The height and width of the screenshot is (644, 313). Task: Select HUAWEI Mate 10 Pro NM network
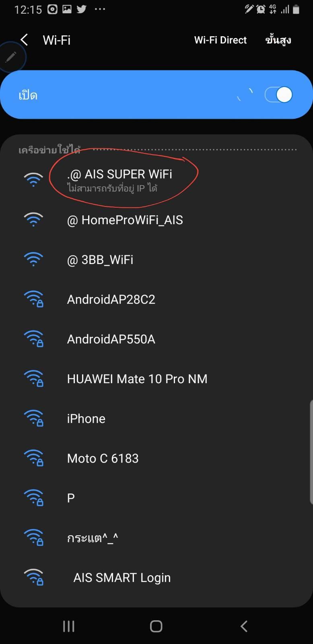click(x=156, y=379)
